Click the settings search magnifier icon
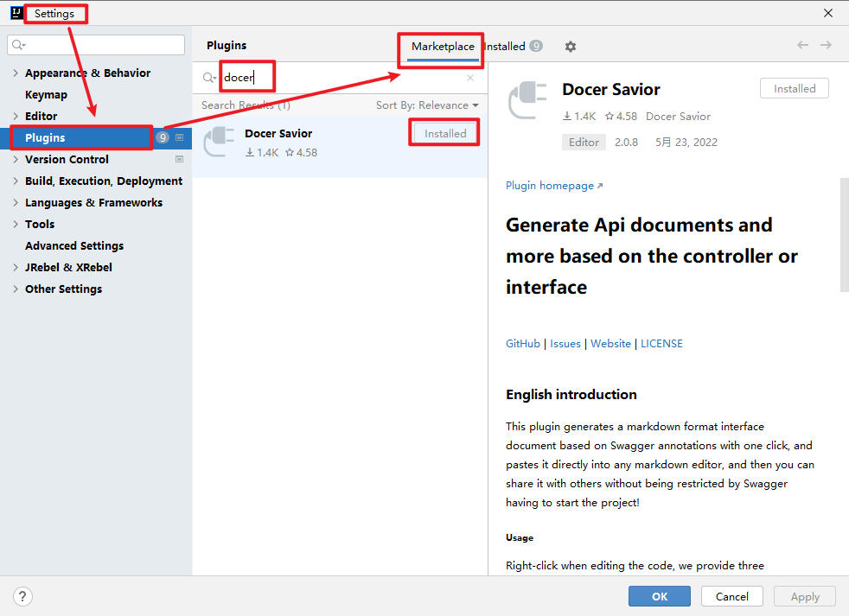 pyautogui.click(x=18, y=45)
